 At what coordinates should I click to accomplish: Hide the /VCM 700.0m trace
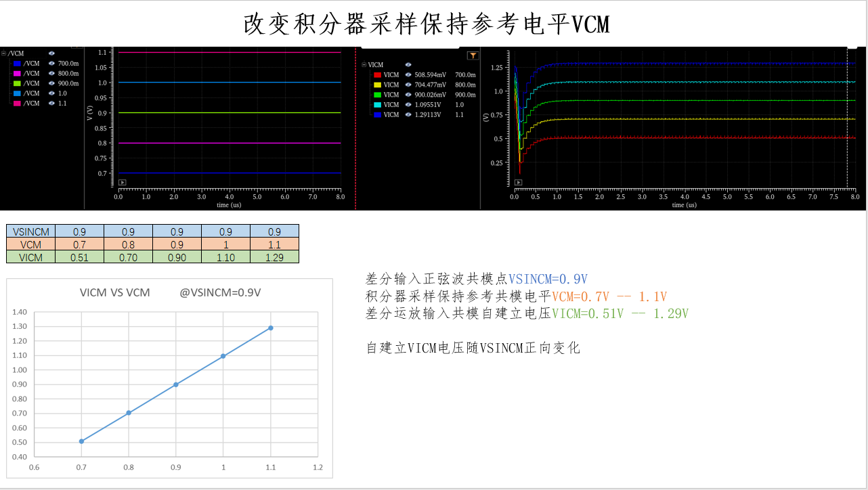pyautogui.click(x=51, y=63)
